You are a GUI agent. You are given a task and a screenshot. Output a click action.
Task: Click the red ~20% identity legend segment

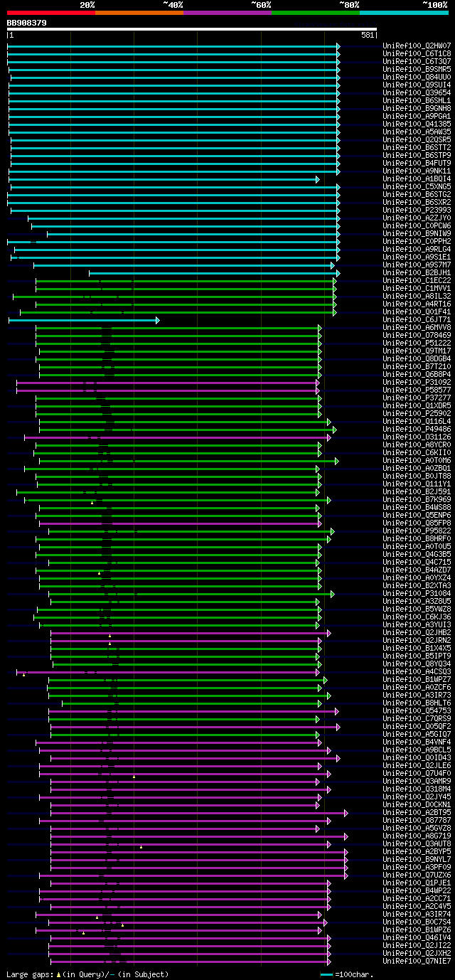coord(51,12)
